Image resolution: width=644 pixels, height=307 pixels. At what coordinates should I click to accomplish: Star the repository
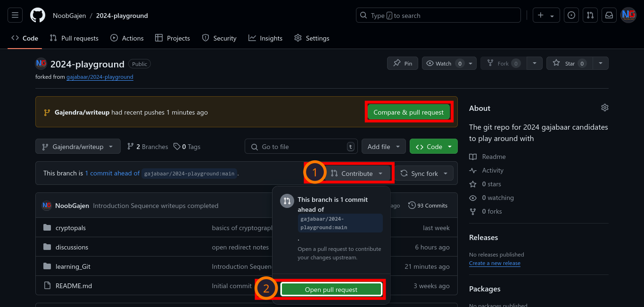click(570, 63)
